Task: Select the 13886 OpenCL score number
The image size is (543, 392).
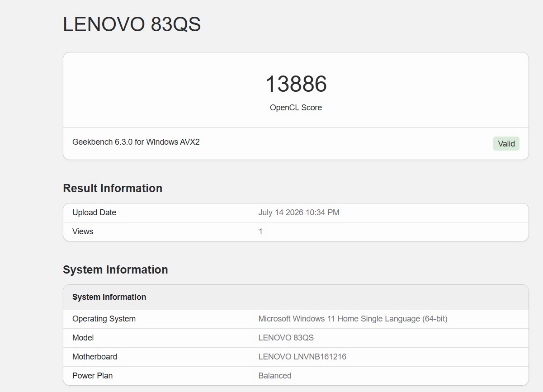Action: [x=296, y=84]
